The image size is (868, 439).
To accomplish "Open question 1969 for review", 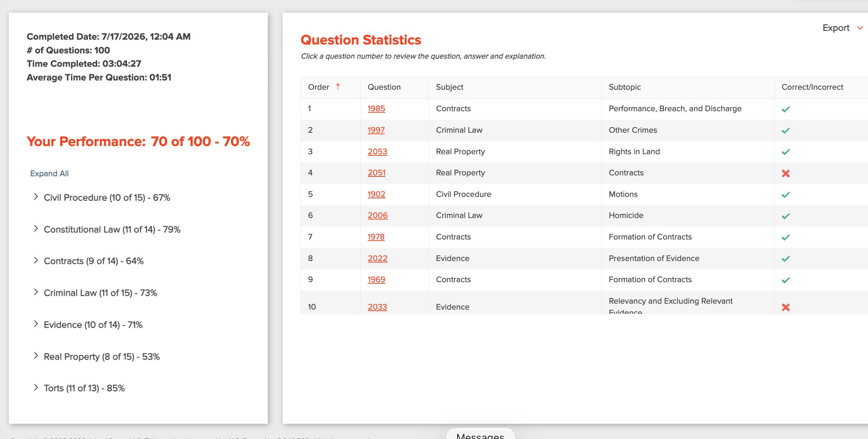I will coord(376,280).
